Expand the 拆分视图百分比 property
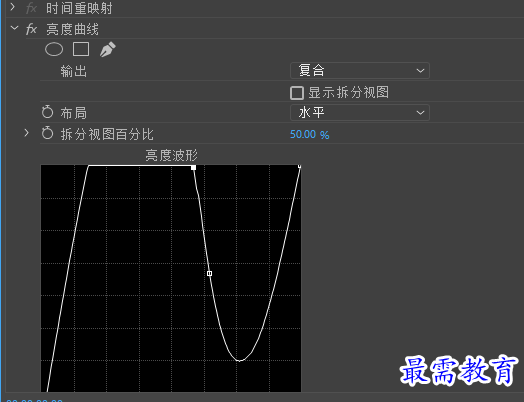Image resolution: width=524 pixels, height=402 pixels. (27, 133)
